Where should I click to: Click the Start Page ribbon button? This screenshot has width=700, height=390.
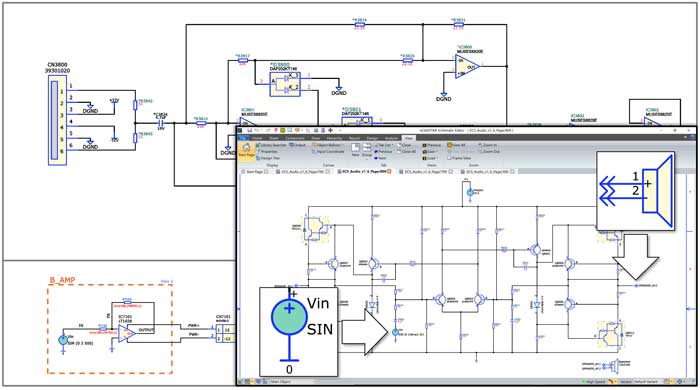246,150
